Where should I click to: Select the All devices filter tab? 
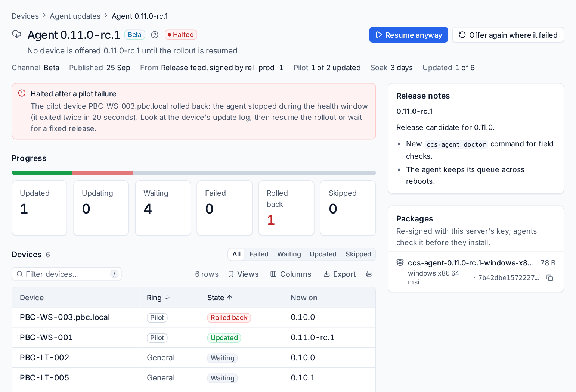coord(236,254)
